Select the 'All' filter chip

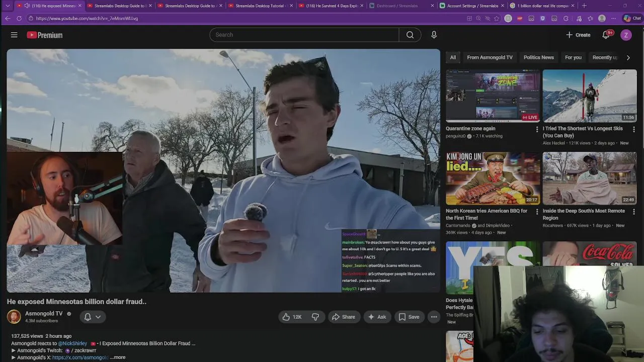[453, 57]
